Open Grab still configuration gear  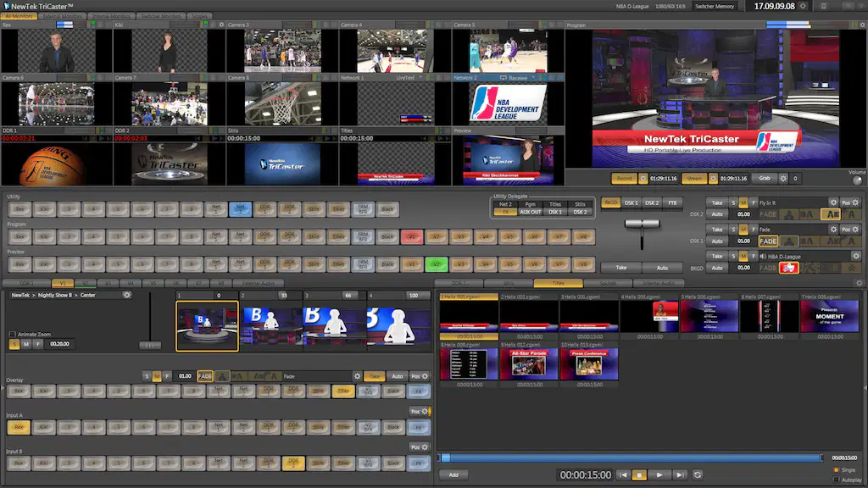782,178
